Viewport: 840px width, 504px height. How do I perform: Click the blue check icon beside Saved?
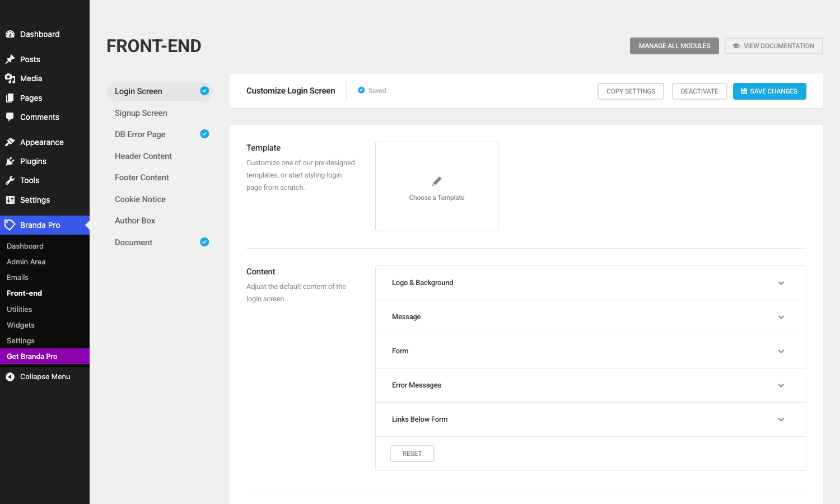coord(361,90)
